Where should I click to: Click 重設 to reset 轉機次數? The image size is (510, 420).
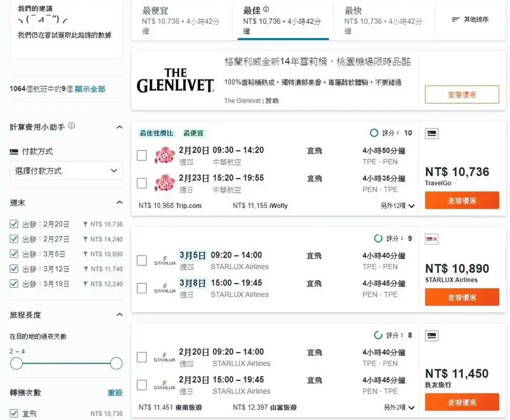pyautogui.click(x=115, y=392)
